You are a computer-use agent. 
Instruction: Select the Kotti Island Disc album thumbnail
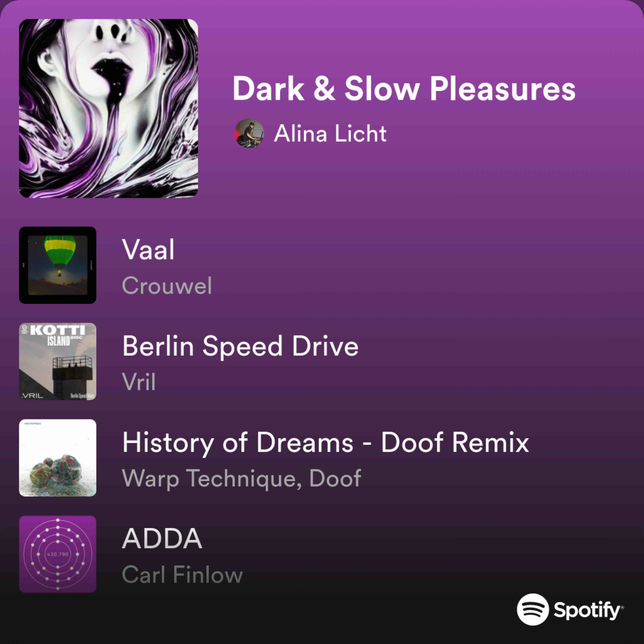[58, 361]
